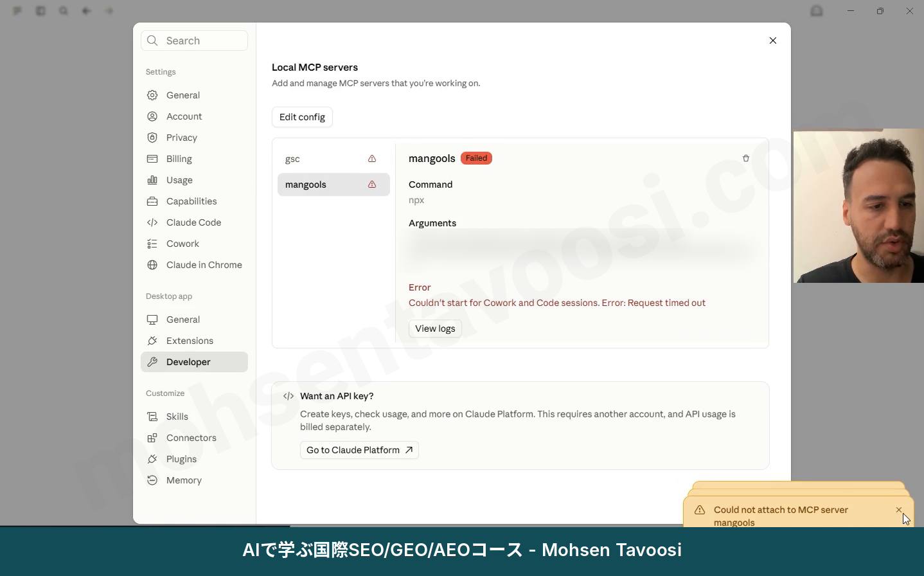Go to Privacy settings
The image size is (924, 576).
coord(194,138)
